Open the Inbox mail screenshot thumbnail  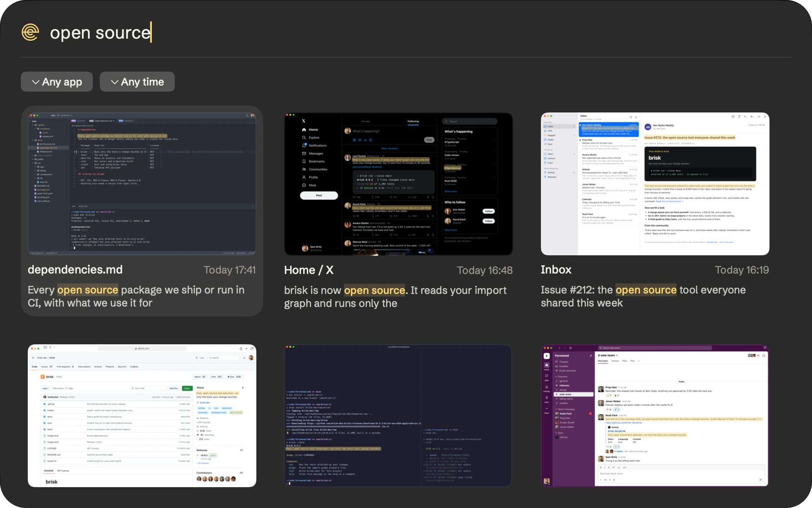tap(655, 184)
